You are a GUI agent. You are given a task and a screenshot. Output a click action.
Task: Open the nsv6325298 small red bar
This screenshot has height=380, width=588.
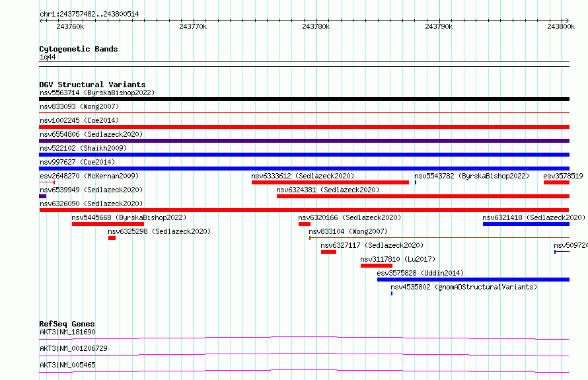[112, 238]
